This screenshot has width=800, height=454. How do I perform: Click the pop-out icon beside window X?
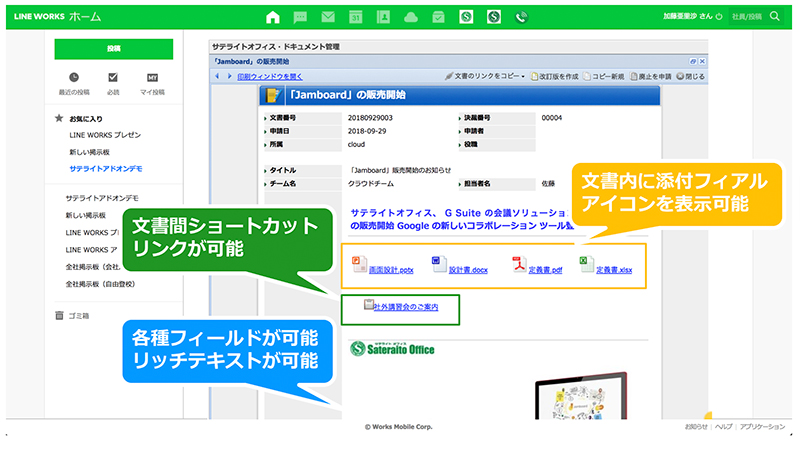click(692, 61)
